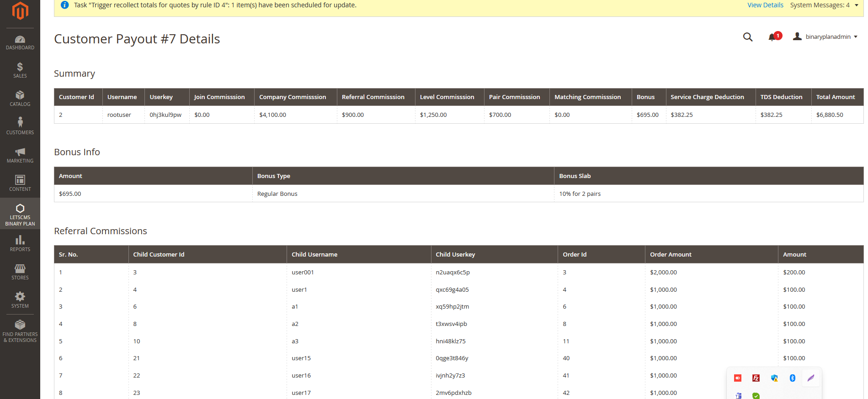Click the FileZilla tray icon
868x399 pixels.
[756, 378]
